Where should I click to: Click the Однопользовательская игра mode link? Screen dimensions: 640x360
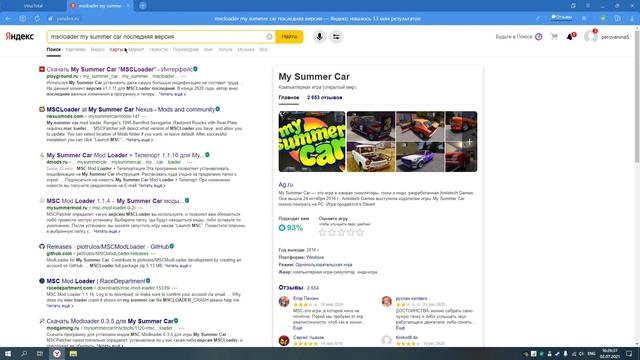(x=323, y=264)
